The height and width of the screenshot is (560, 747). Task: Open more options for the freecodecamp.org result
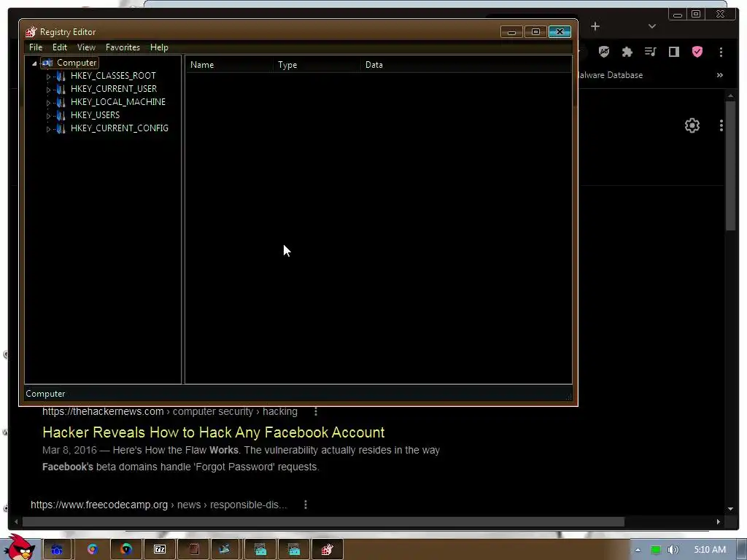pos(306,505)
